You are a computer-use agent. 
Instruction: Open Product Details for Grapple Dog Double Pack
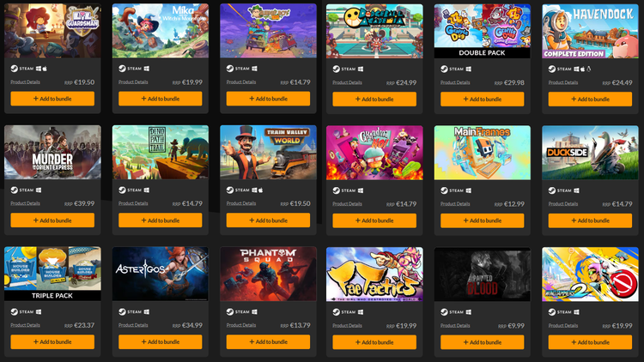coord(455,82)
